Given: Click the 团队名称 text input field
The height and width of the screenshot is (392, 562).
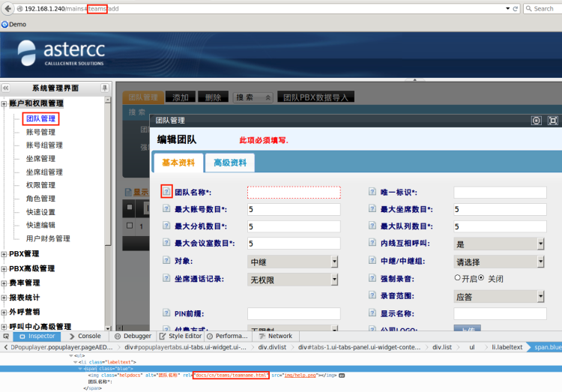Looking at the screenshot, I should pos(294,193).
